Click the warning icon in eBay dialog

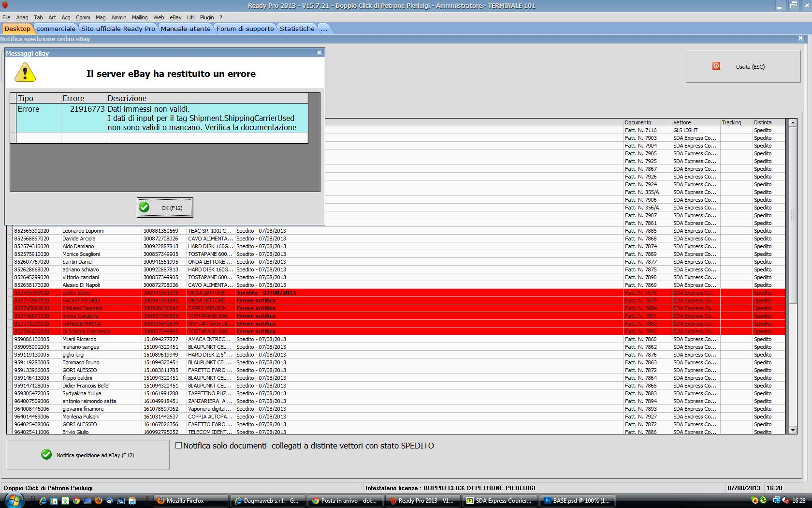tap(25, 73)
